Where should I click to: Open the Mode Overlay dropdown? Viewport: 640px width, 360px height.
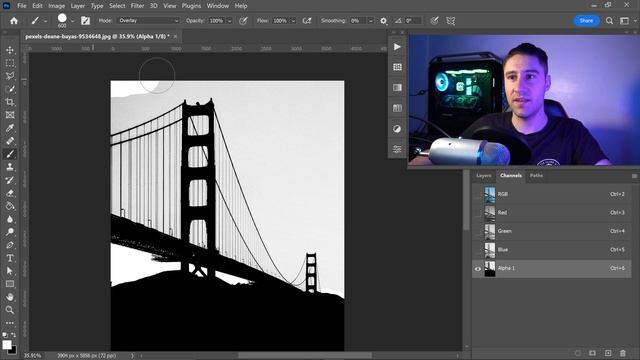click(148, 21)
